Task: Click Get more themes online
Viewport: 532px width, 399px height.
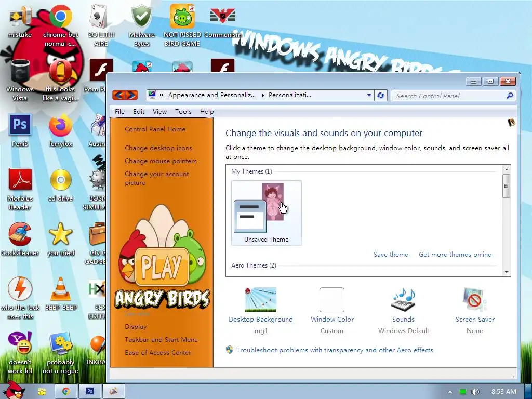Action: coord(455,255)
